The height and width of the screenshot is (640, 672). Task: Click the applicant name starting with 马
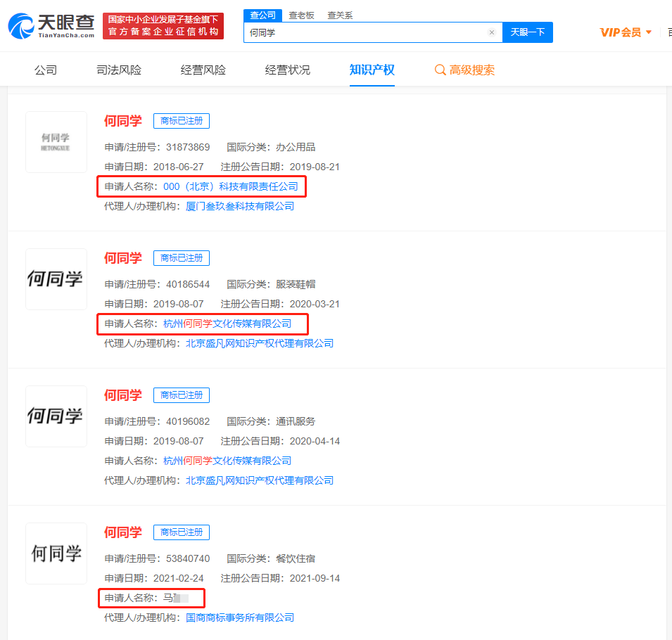(x=176, y=598)
